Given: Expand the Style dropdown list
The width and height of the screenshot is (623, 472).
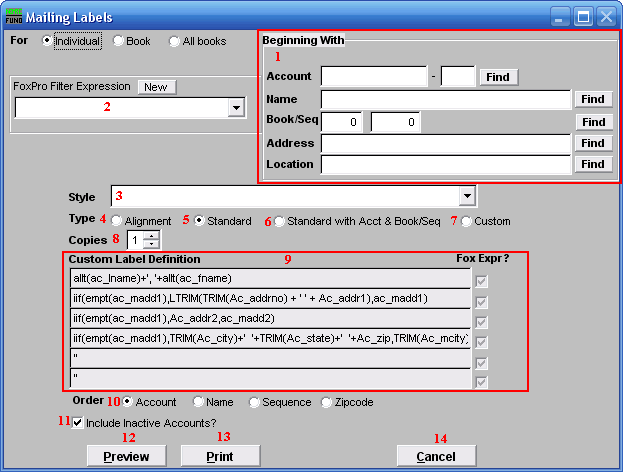Looking at the screenshot, I should click(x=466, y=196).
